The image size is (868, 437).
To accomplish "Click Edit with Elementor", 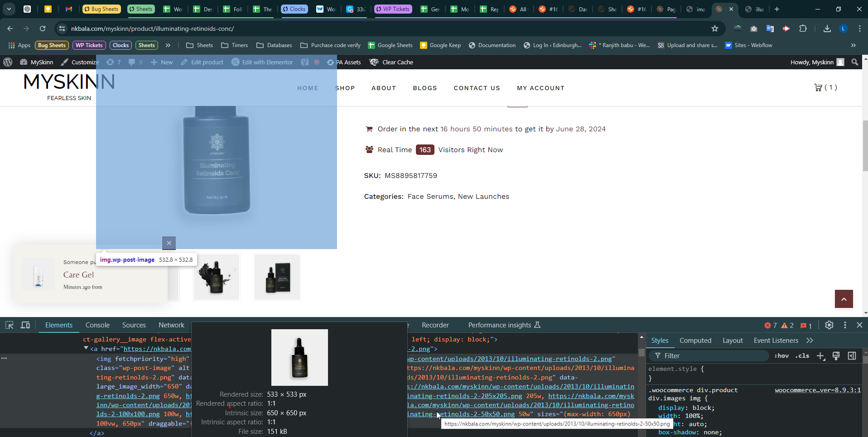I will 262,62.
